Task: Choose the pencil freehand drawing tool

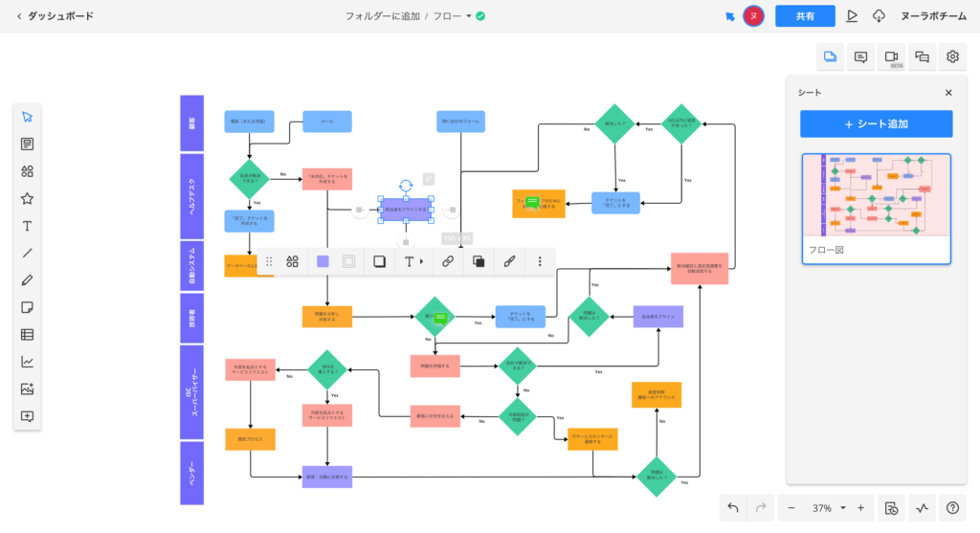Action: [x=27, y=280]
